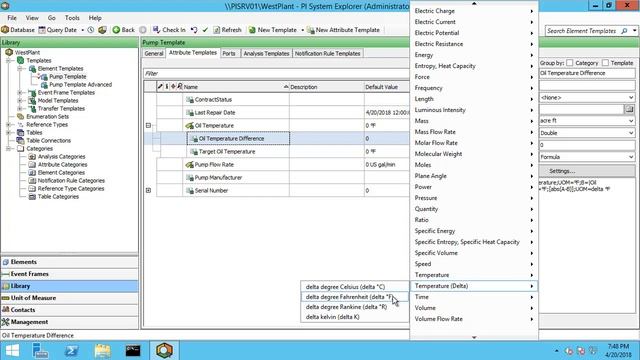The width and height of the screenshot is (640, 360).
Task: Switch to Notification Rule Templates tab
Action: click(x=327, y=53)
